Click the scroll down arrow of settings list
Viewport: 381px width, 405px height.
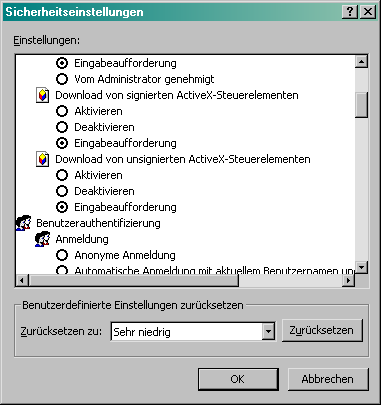pyautogui.click(x=361, y=267)
